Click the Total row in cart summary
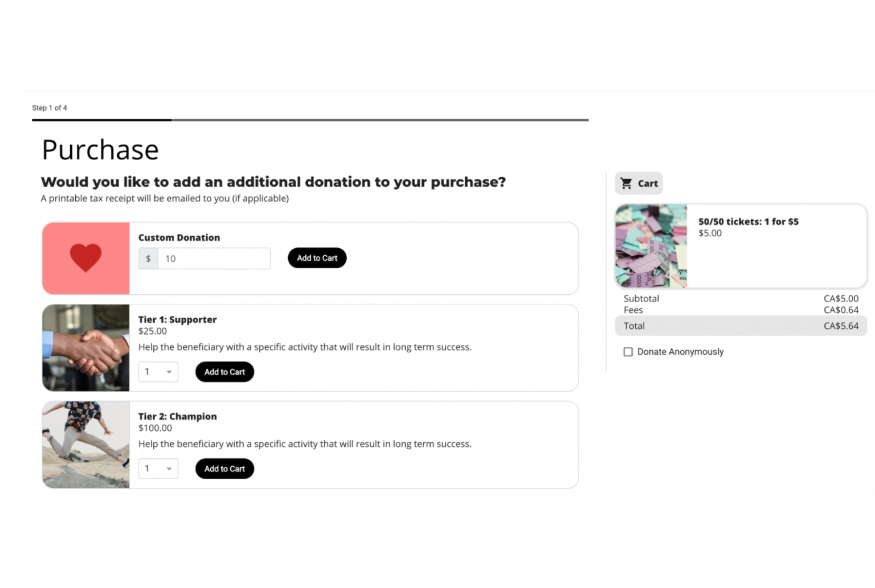The image size is (875, 588). click(741, 326)
